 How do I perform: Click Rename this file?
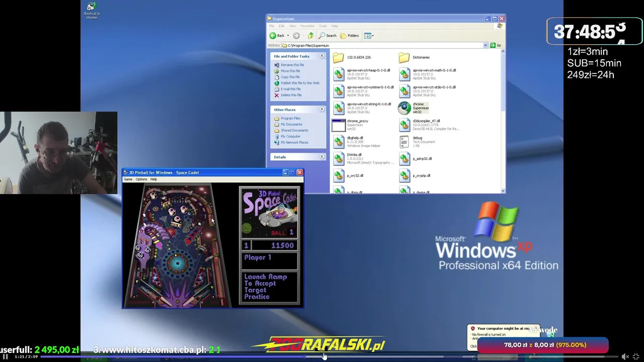click(x=289, y=65)
